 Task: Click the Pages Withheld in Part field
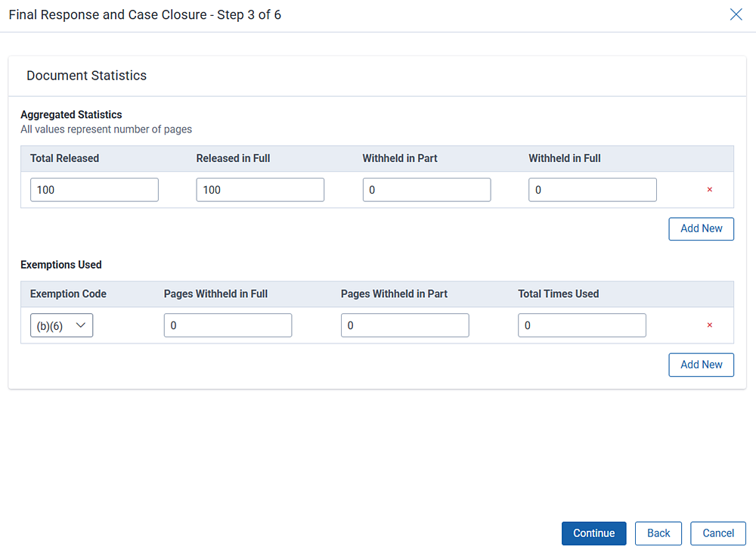pos(405,325)
